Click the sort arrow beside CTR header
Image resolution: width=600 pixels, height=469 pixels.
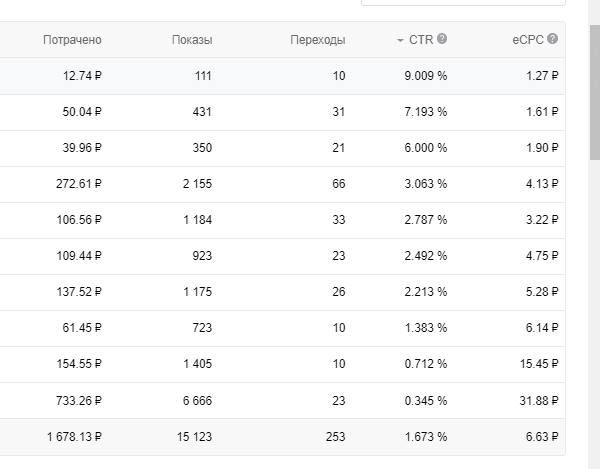(x=400, y=40)
